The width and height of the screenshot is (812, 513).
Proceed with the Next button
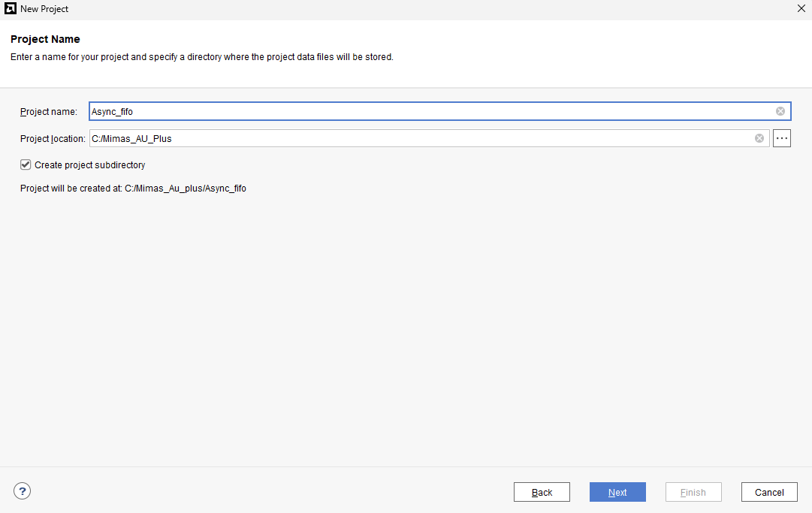point(617,492)
